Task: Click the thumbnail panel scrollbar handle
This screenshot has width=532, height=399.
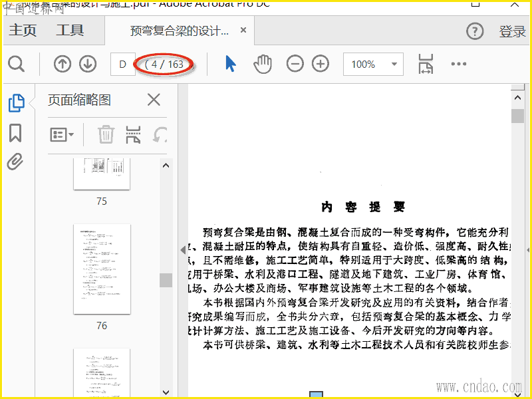Action: (166, 280)
